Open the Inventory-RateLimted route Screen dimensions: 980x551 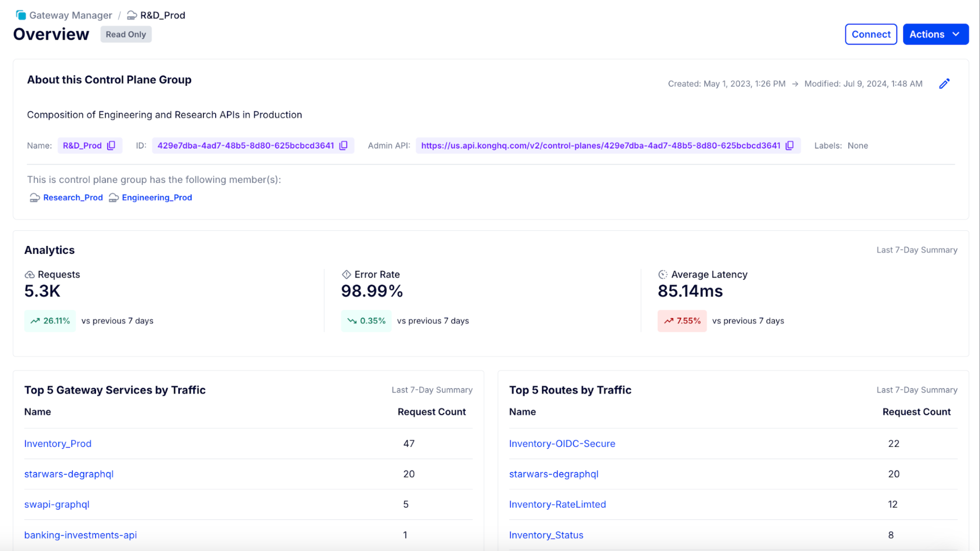(x=558, y=504)
